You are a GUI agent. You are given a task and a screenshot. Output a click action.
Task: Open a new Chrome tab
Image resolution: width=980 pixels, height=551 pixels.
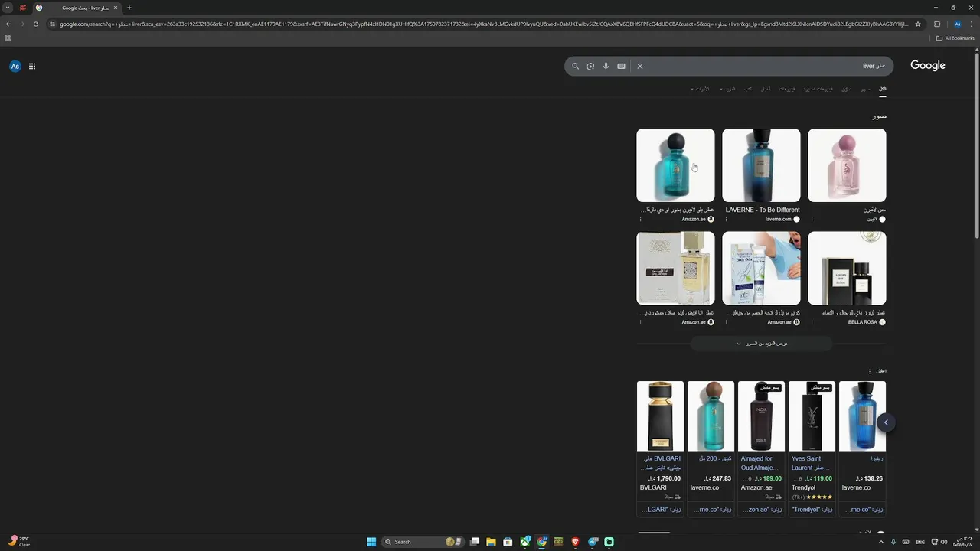(129, 8)
